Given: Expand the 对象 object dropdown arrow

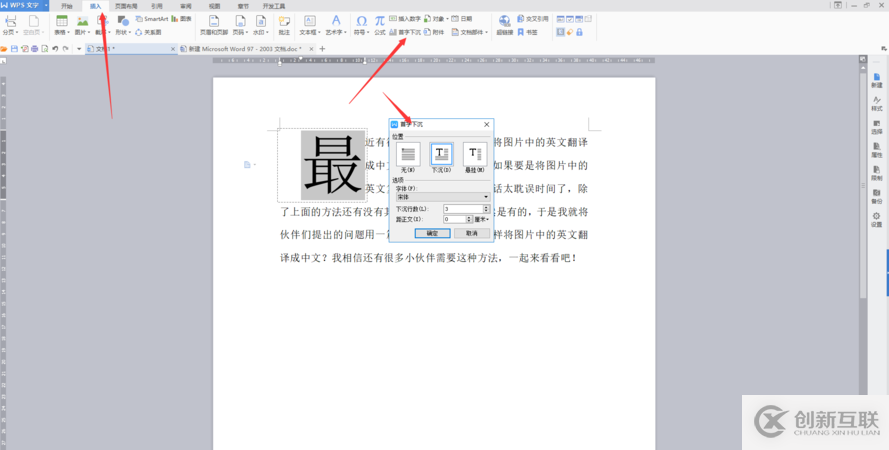Looking at the screenshot, I should click(x=448, y=19).
